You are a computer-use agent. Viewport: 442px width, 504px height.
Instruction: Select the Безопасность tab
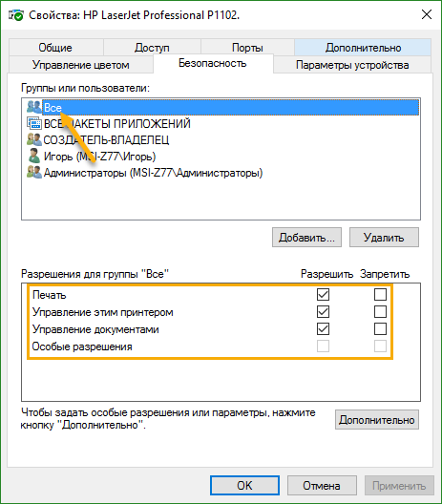point(213,63)
